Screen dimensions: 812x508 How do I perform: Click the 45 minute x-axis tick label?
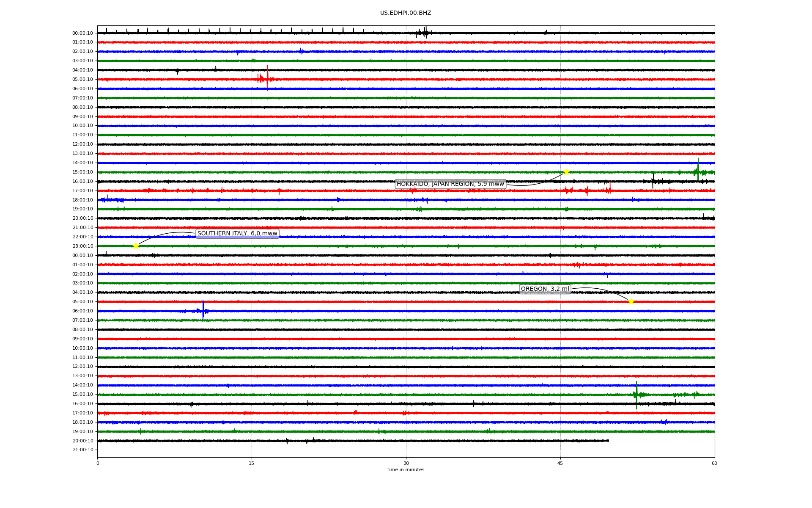point(560,463)
